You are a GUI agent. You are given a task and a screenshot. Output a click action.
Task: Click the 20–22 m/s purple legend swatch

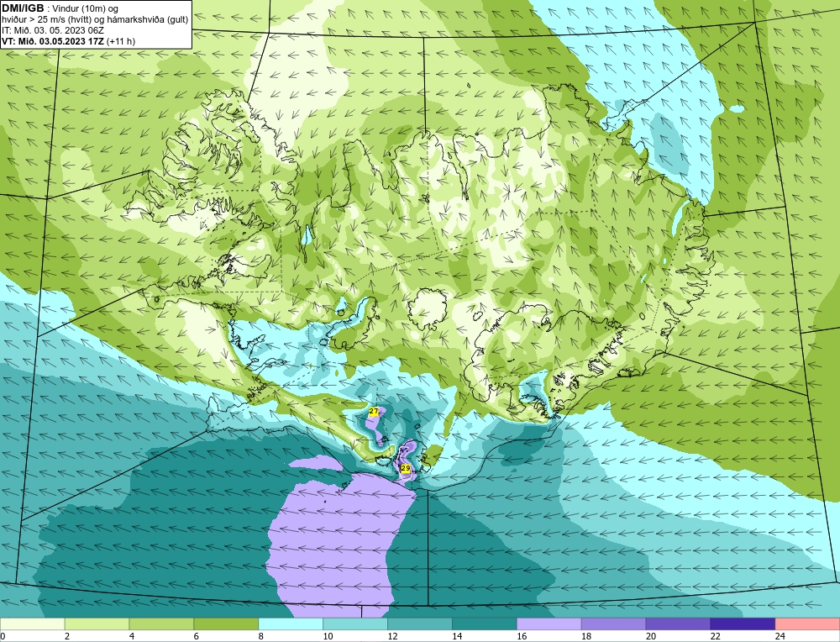click(x=678, y=624)
